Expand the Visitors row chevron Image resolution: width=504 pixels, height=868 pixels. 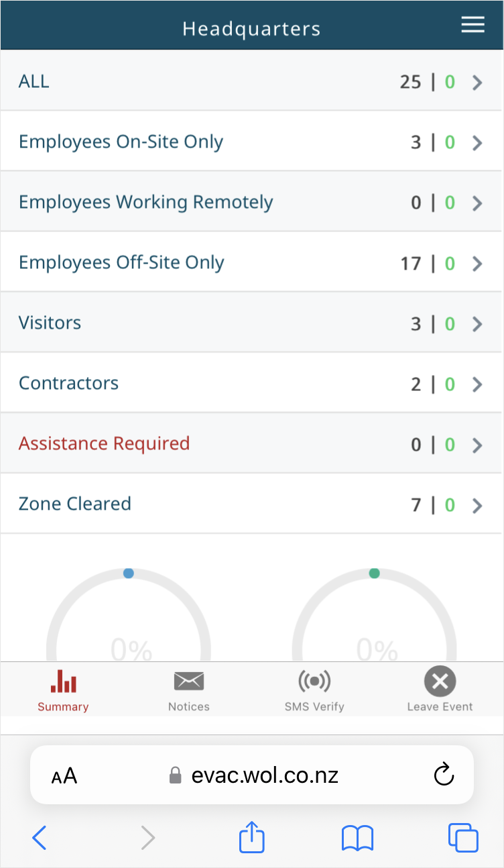click(477, 324)
